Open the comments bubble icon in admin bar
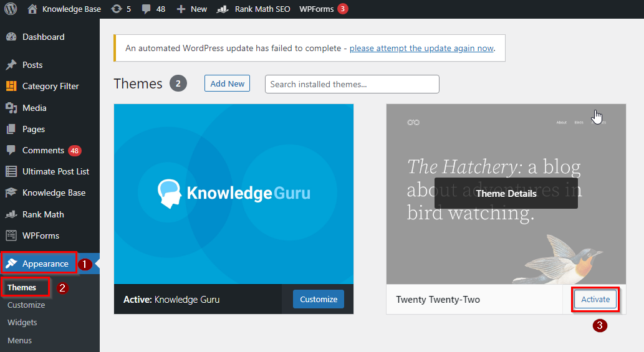 (x=146, y=9)
